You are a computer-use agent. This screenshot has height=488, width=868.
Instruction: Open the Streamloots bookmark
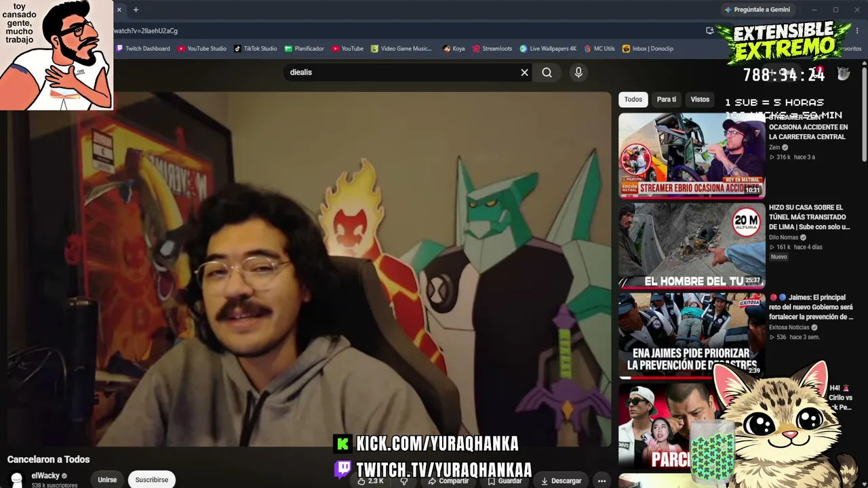(x=492, y=49)
